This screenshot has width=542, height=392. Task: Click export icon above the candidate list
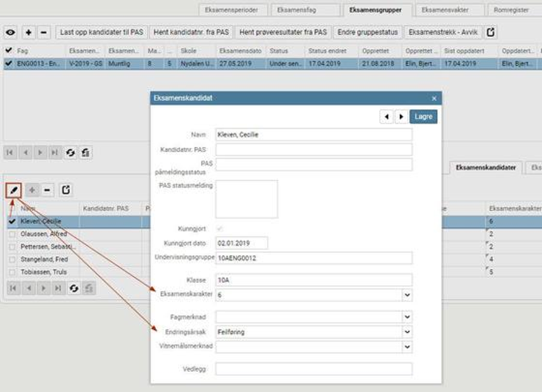(66, 189)
